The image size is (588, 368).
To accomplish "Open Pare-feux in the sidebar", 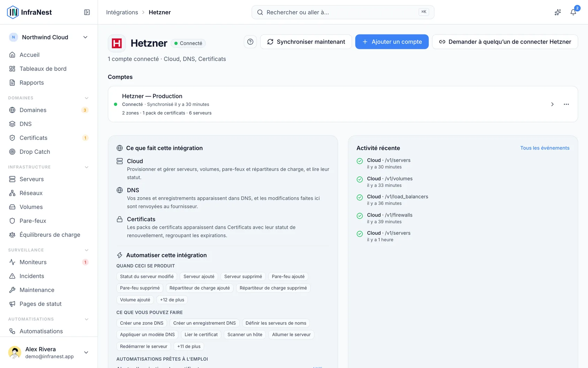I will tap(49, 221).
